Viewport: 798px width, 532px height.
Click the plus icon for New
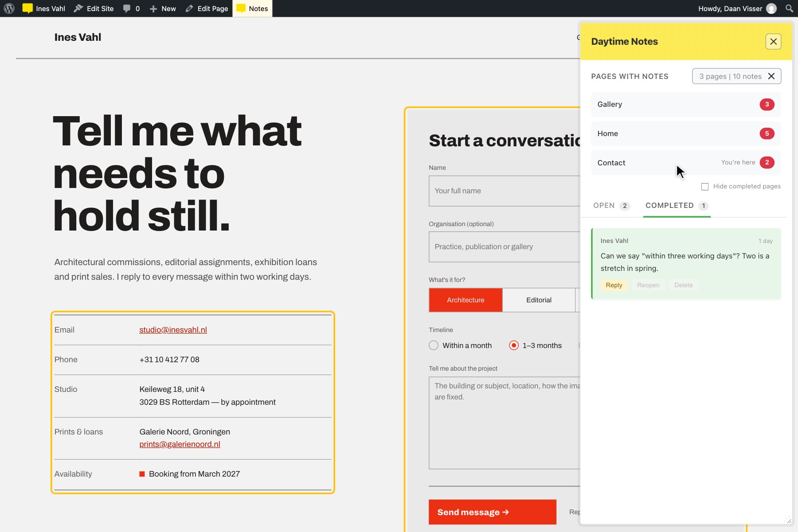click(153, 9)
